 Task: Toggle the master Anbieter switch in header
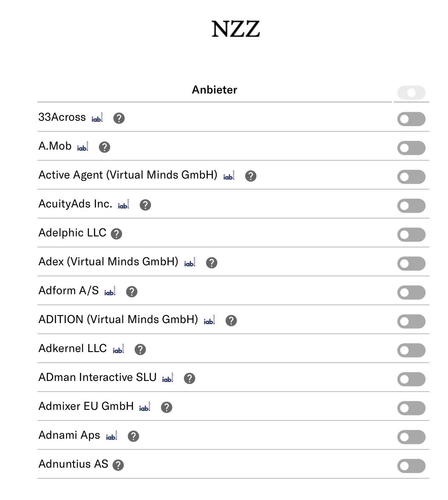click(x=411, y=93)
